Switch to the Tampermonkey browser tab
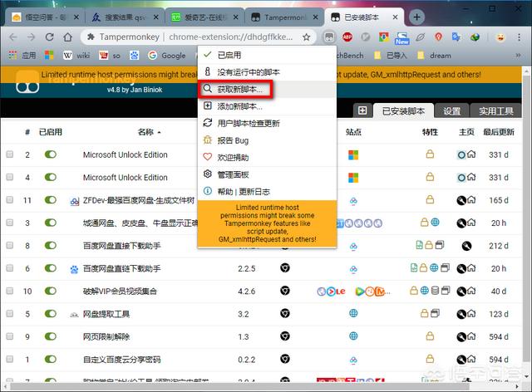The width and height of the screenshot is (532, 392). (x=284, y=17)
